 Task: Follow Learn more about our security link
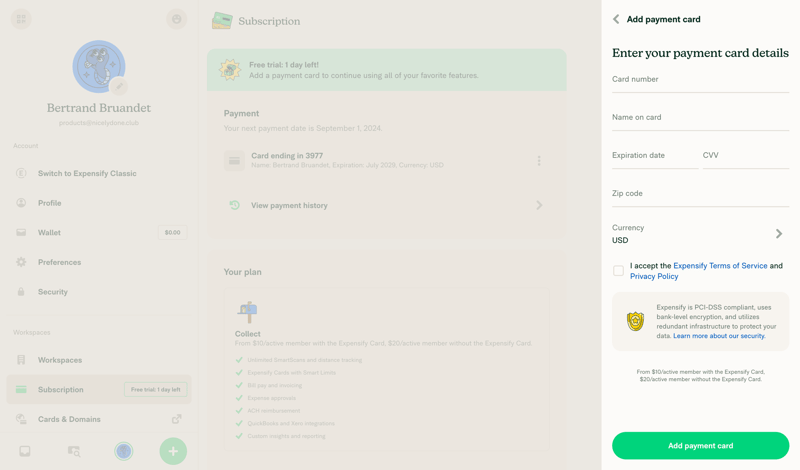(x=719, y=336)
